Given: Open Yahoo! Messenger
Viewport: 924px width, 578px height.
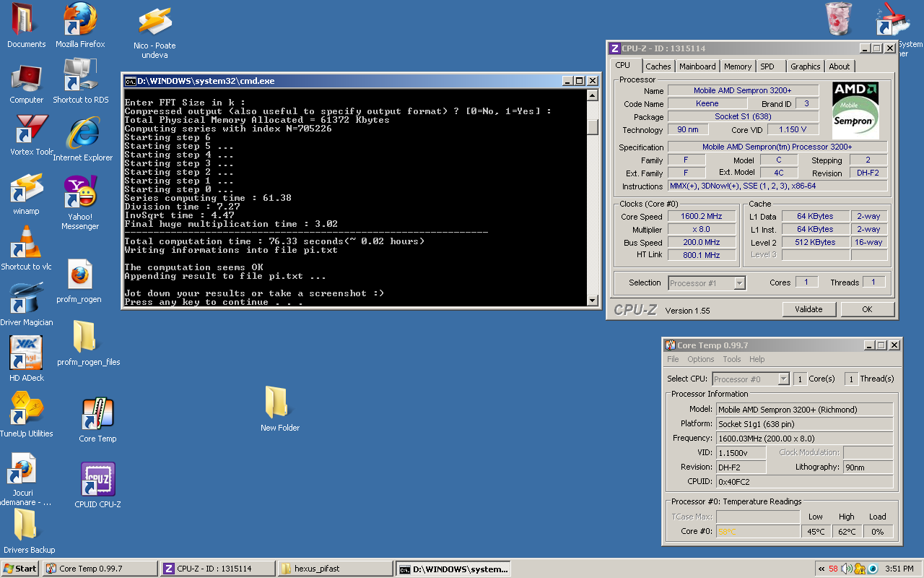Looking at the screenshot, I should (80, 203).
